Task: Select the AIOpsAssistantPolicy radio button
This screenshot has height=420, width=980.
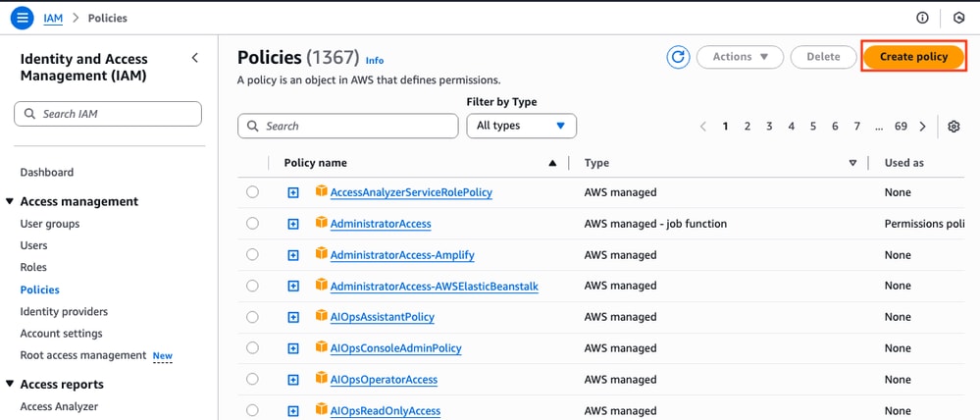Action: tap(252, 317)
